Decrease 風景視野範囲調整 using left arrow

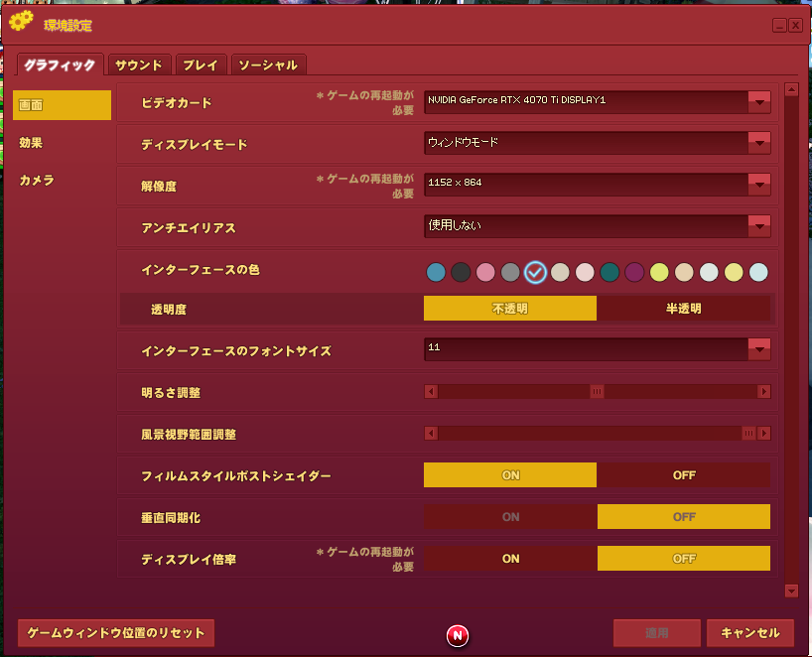click(x=431, y=433)
